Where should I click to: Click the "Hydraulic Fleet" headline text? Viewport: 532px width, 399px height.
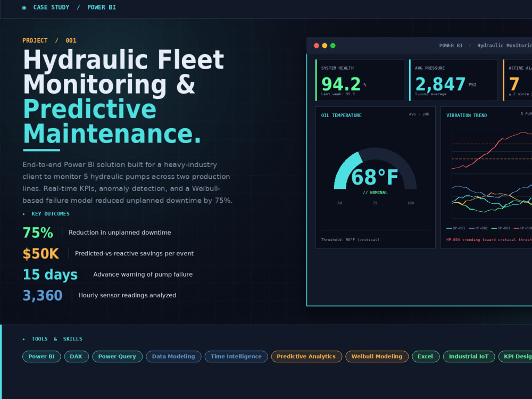(123, 60)
